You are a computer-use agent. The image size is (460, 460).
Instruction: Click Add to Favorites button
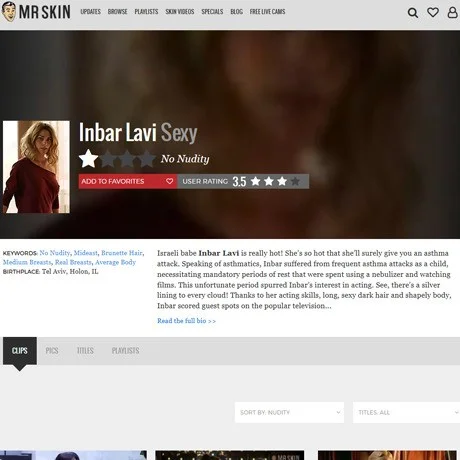tap(128, 181)
